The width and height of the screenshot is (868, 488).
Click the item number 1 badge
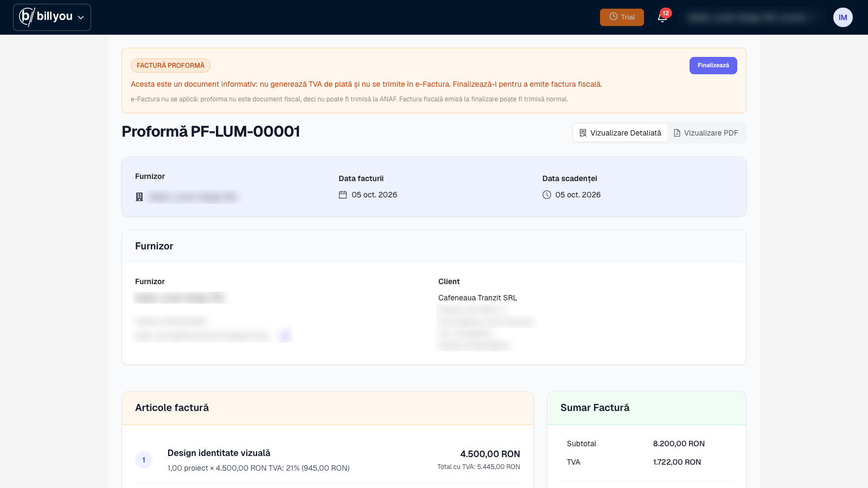coord(144,460)
